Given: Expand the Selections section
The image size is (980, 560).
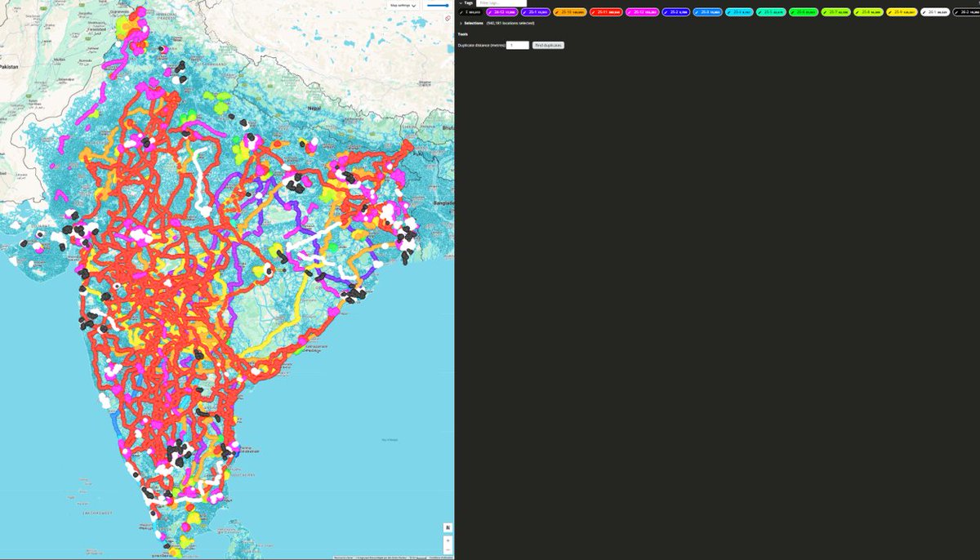Looking at the screenshot, I should [461, 23].
